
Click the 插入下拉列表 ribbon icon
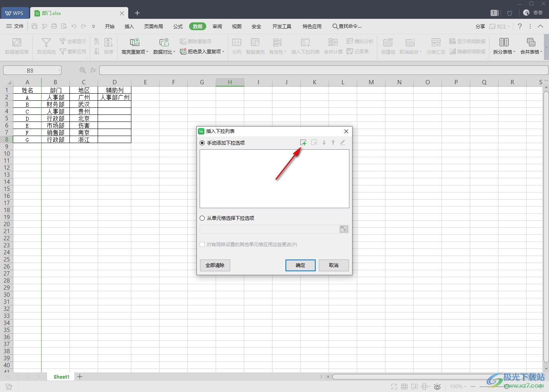(305, 42)
